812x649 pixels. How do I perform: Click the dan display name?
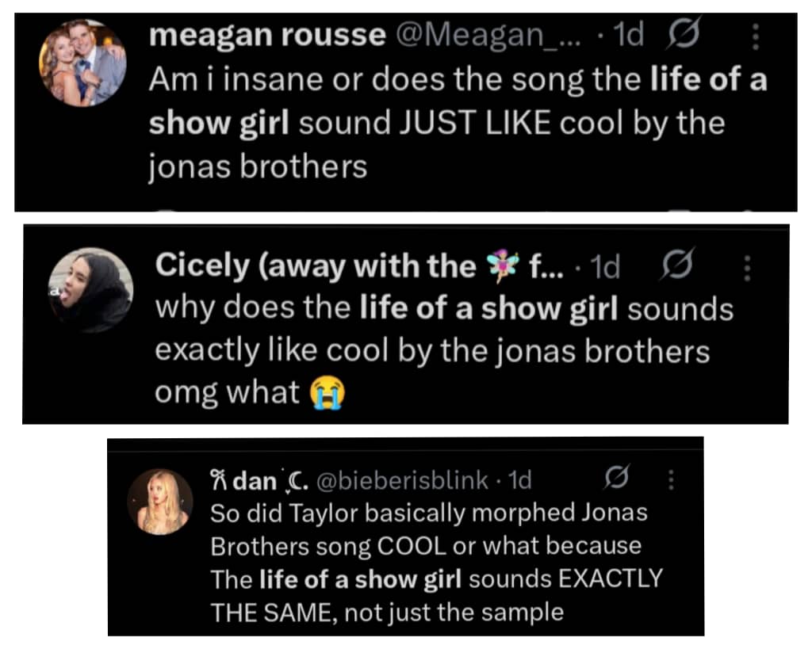[252, 480]
